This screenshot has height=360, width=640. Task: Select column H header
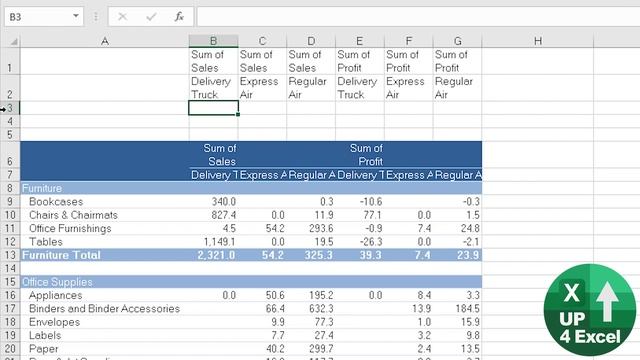tap(538, 41)
